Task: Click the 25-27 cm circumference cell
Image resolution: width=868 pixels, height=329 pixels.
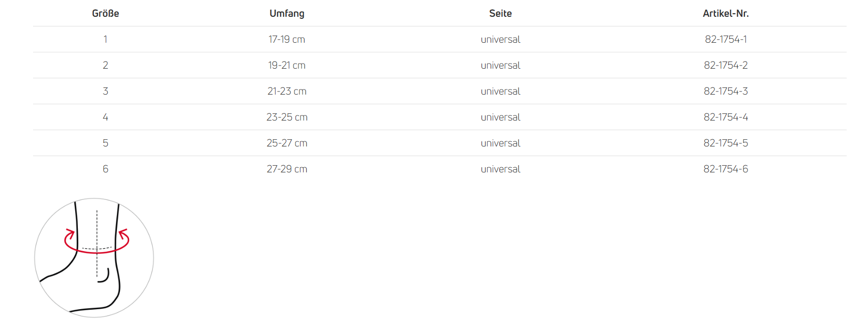Action: (287, 143)
